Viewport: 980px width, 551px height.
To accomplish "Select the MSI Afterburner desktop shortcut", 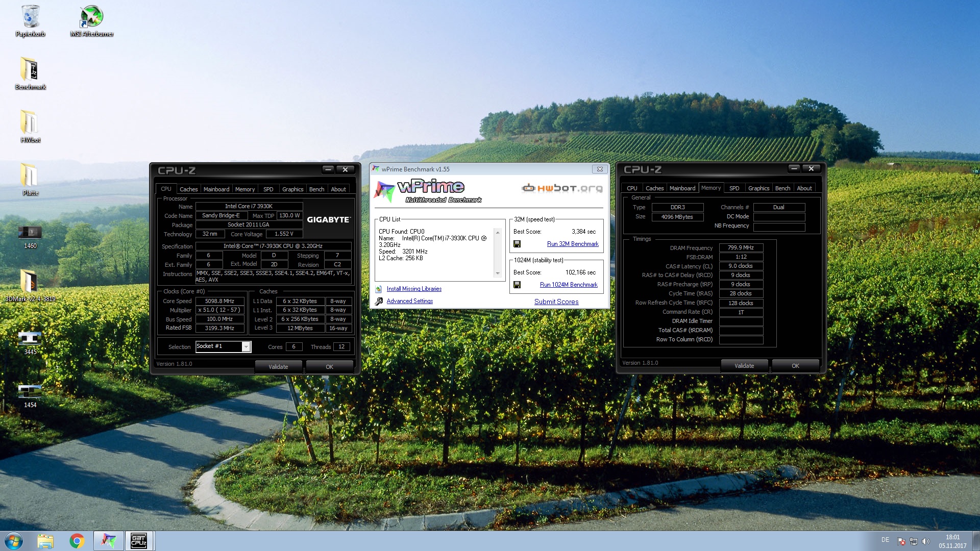I will pyautogui.click(x=92, y=20).
